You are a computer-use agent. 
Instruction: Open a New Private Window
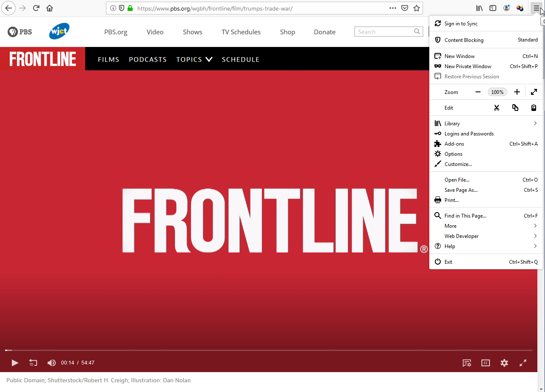pos(486,66)
